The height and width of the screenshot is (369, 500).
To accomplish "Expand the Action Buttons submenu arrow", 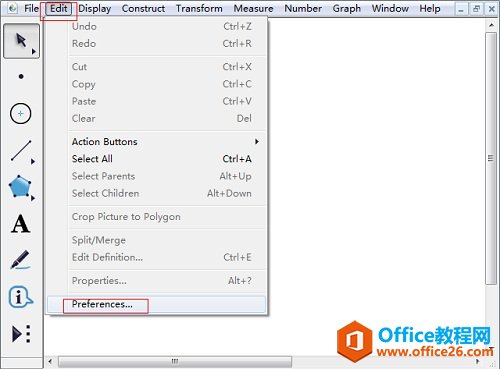I will [x=257, y=141].
